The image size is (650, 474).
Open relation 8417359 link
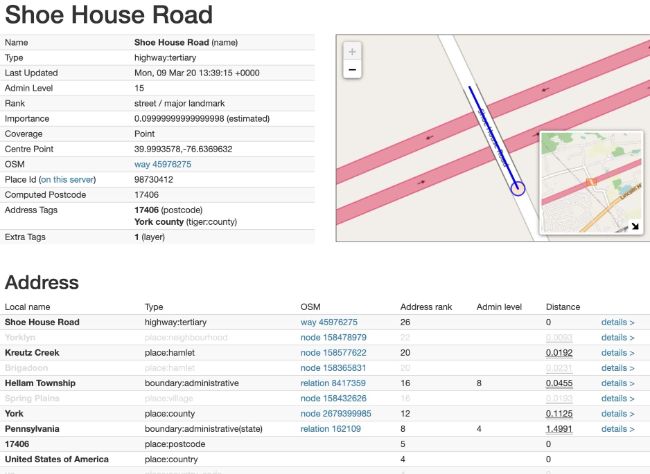pos(338,383)
